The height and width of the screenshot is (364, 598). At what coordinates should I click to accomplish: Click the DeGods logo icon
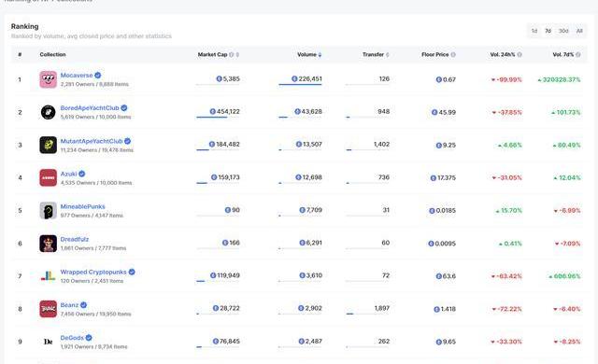click(48, 342)
